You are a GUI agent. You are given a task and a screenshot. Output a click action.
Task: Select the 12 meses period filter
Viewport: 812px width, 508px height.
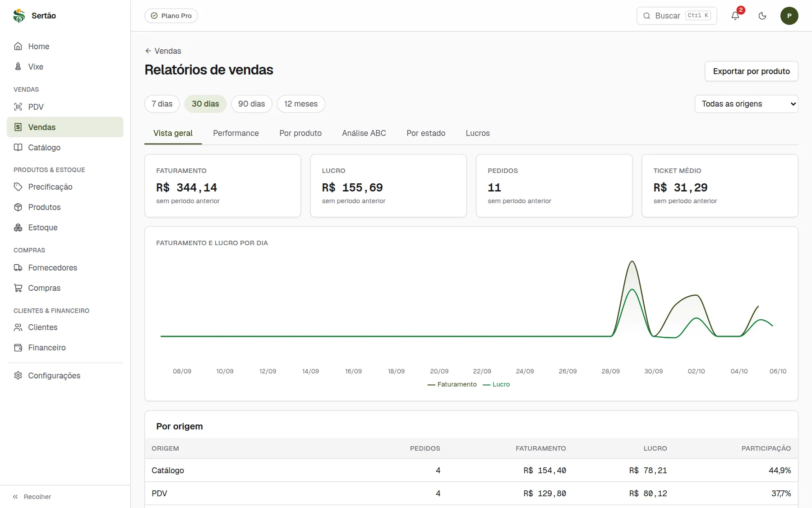[x=301, y=104]
